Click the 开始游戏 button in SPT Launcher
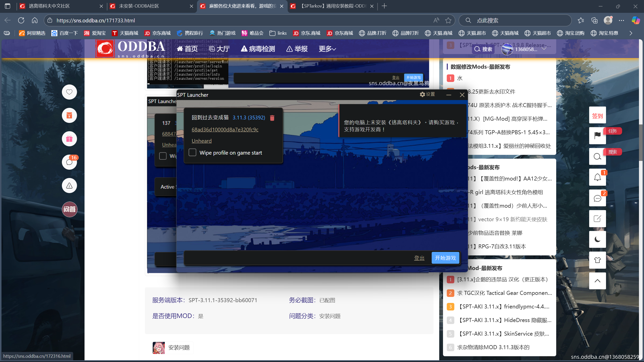 pos(445,258)
